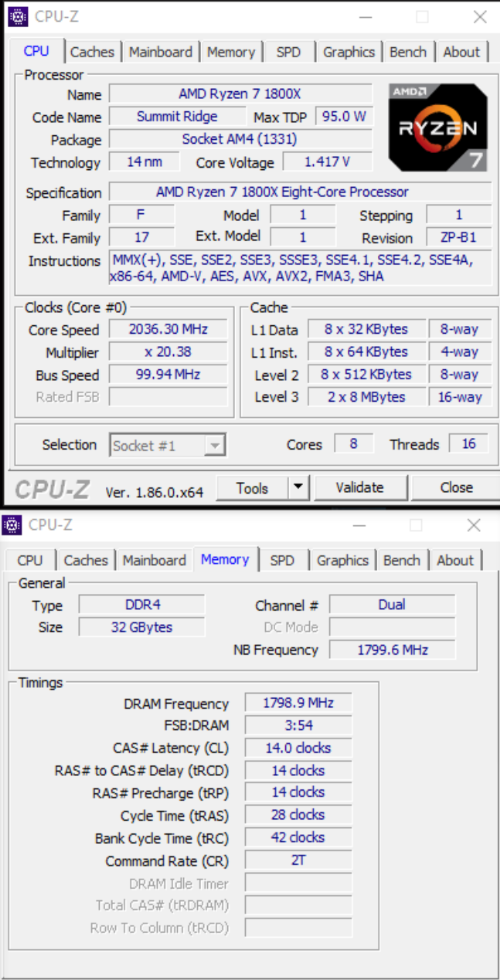This screenshot has width=500, height=980.
Task: Open Bench tab in top window
Action: coord(408,52)
